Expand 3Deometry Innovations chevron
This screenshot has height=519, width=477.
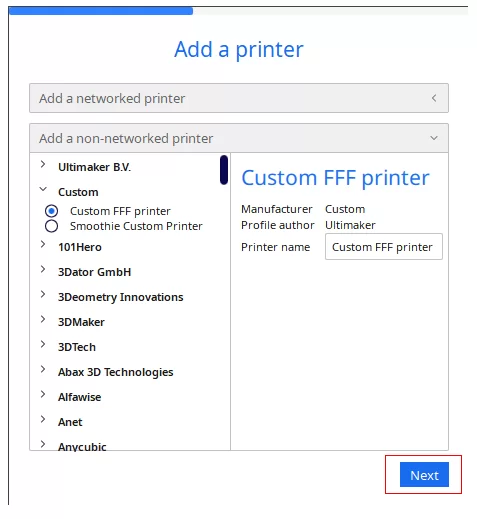43,294
